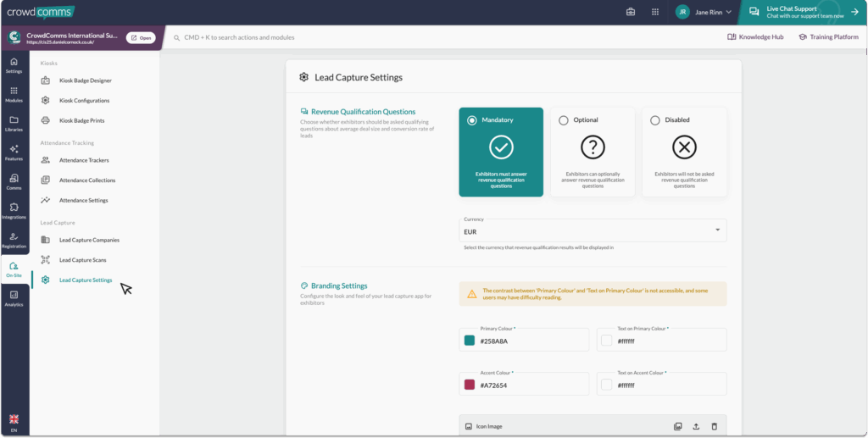Open the EN language selector

point(14,423)
